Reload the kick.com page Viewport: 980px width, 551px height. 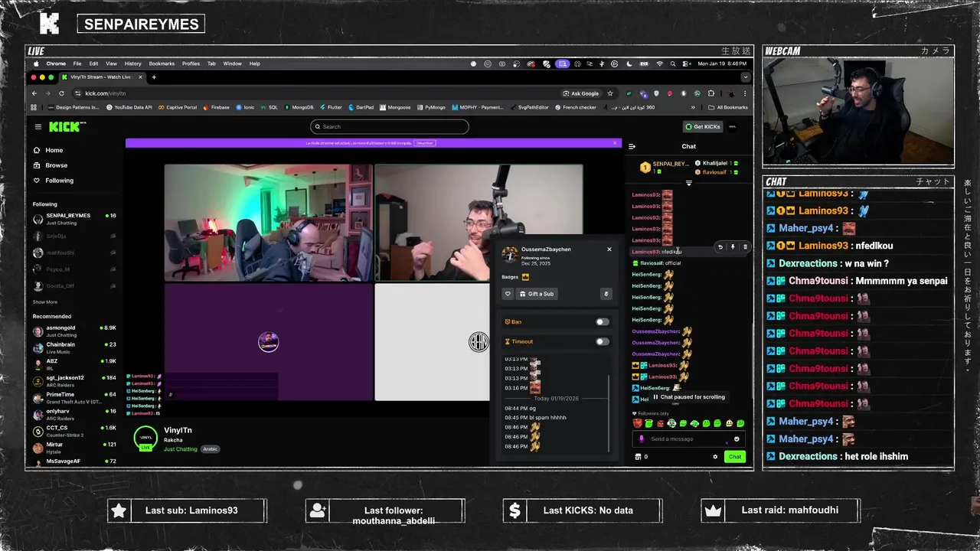coord(61,93)
